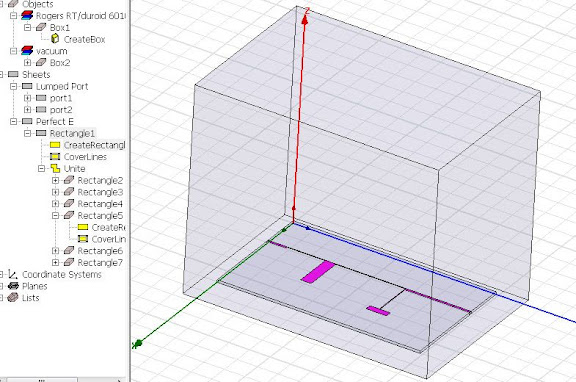Click the Lists icon in tree
576x382 pixels.
click(13, 298)
